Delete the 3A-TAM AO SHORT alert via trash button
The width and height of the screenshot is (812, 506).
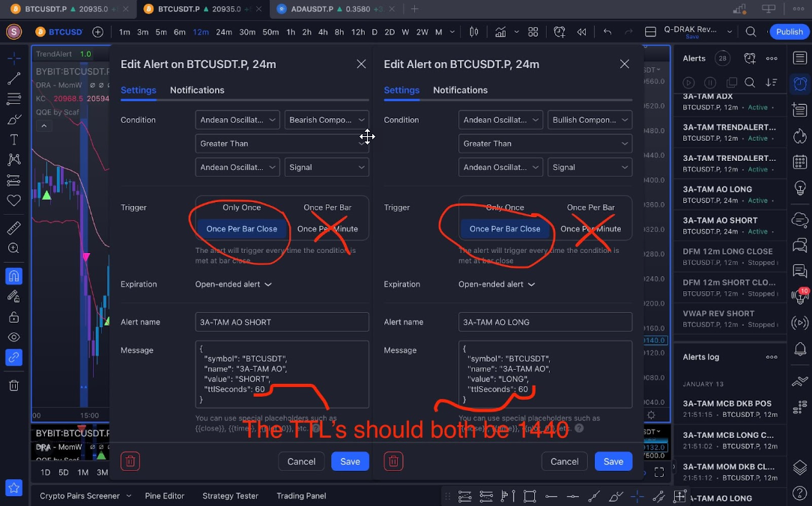coord(130,461)
